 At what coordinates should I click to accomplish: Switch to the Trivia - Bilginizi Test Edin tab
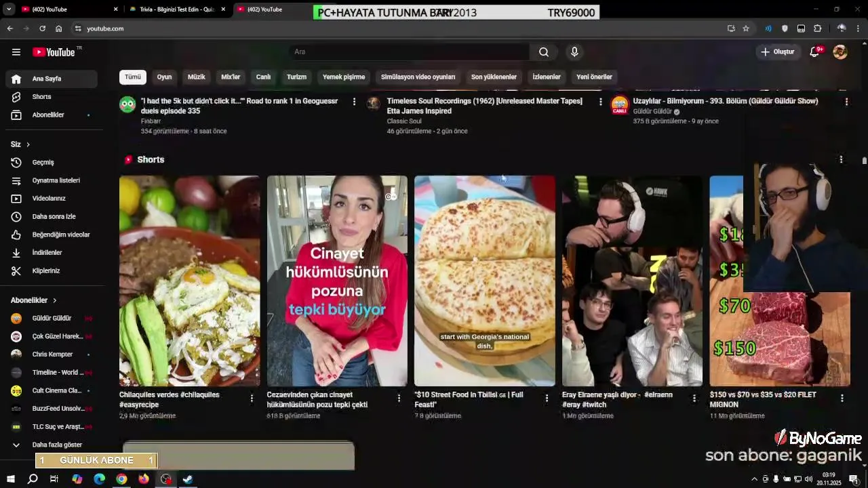[176, 9]
